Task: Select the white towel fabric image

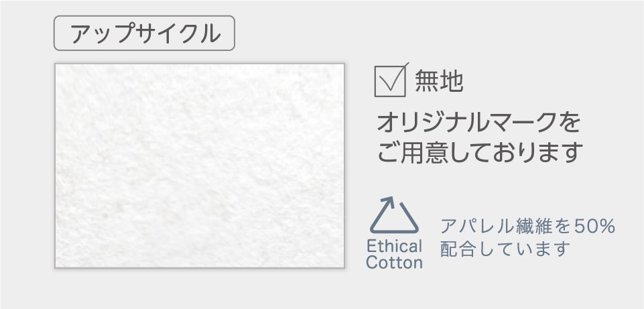Action: [x=199, y=166]
